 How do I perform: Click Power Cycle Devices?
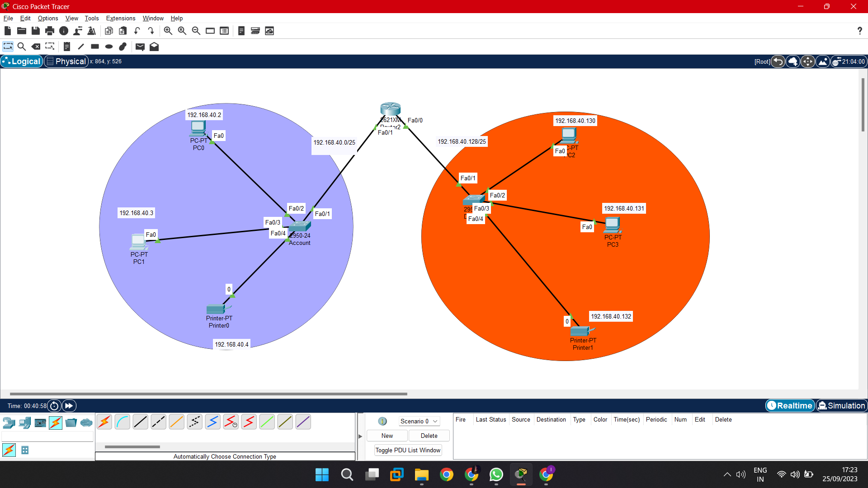click(54, 406)
